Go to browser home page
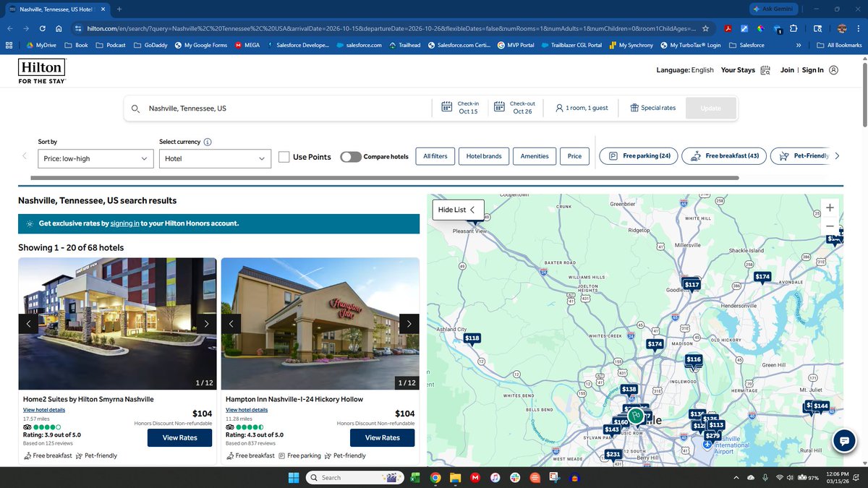The image size is (868, 488). pos(59,28)
